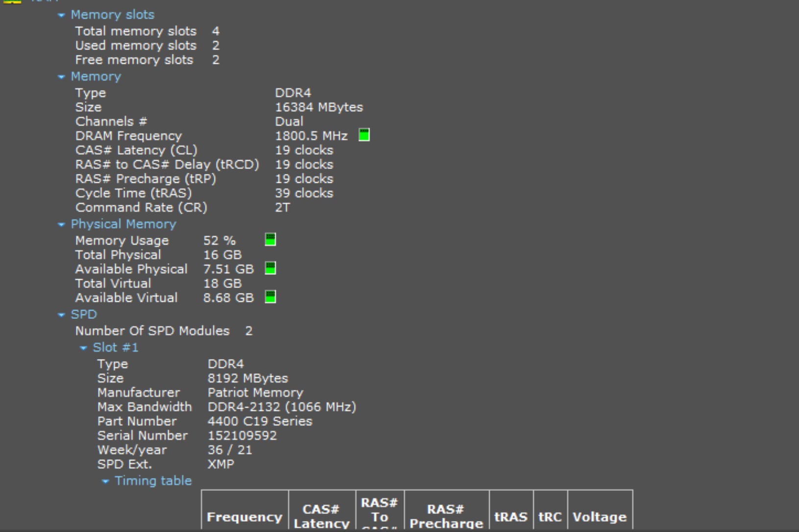Viewport: 799px width, 532px height.
Task: Click the Frequency column header
Action: [x=244, y=517]
